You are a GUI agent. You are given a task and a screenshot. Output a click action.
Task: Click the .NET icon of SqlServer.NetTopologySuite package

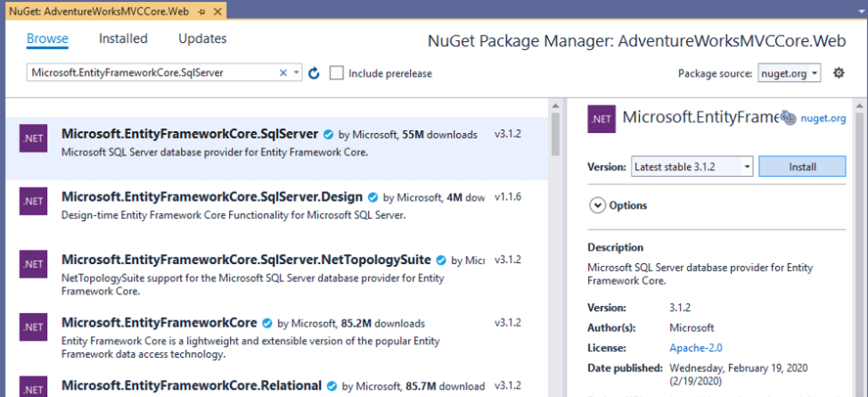tap(33, 264)
